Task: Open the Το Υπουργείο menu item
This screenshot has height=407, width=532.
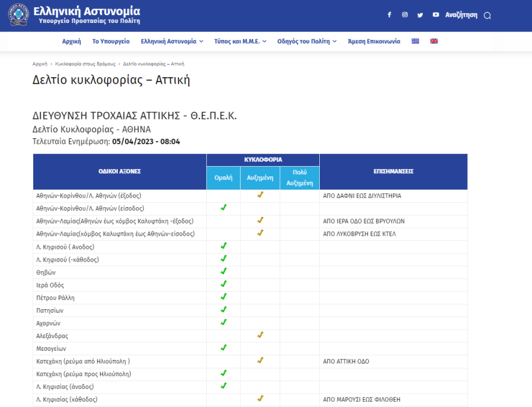Action: coord(111,41)
